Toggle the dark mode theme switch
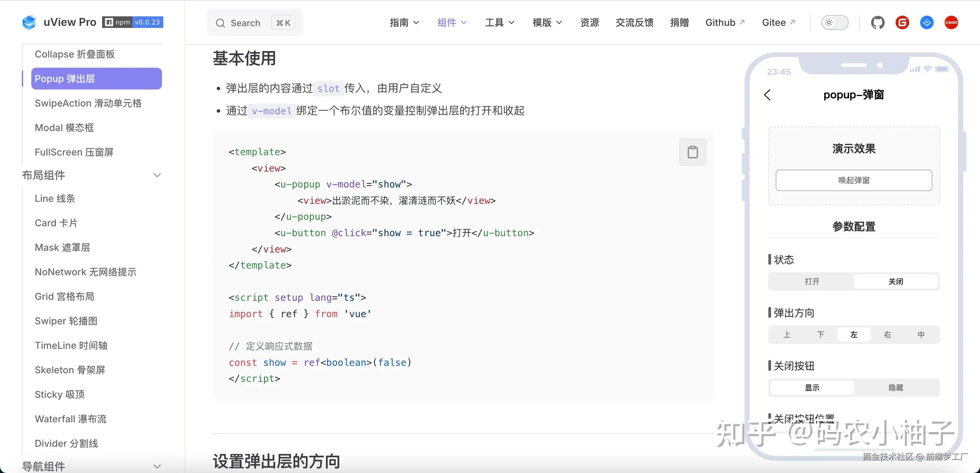Screen dimensions: 980x473 click(835, 22)
